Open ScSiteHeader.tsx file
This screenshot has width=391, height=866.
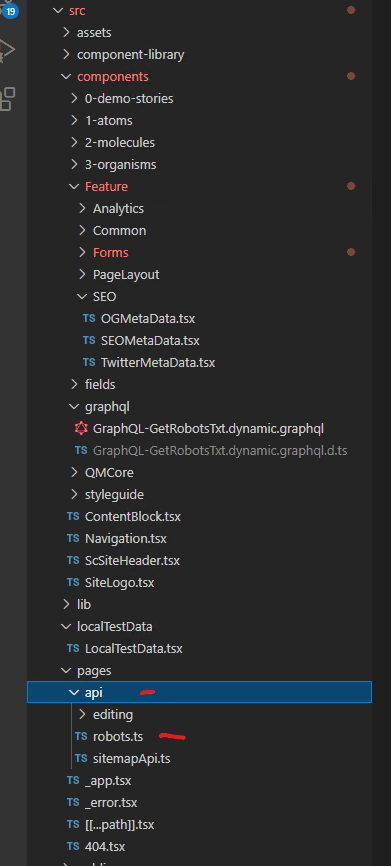[x=133, y=561]
